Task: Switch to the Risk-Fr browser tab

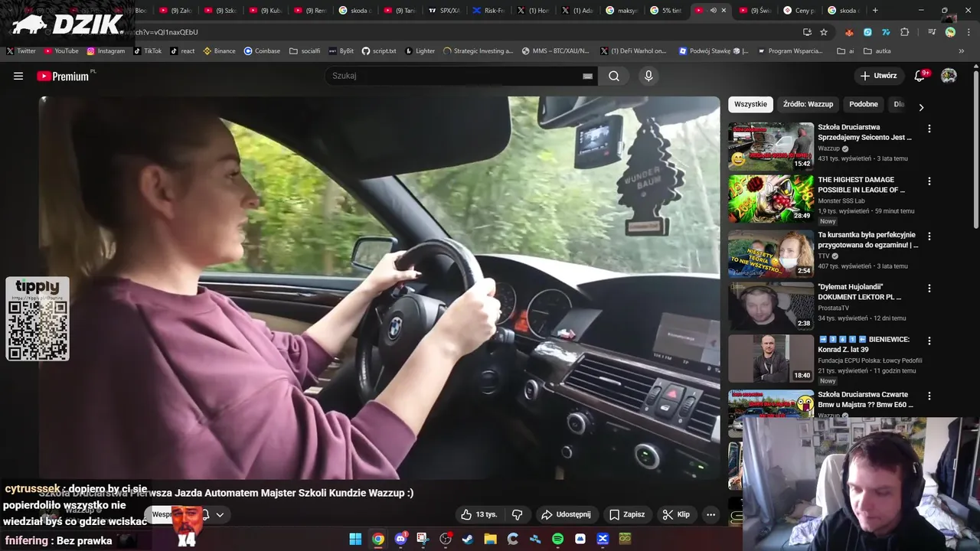Action: pyautogui.click(x=488, y=10)
